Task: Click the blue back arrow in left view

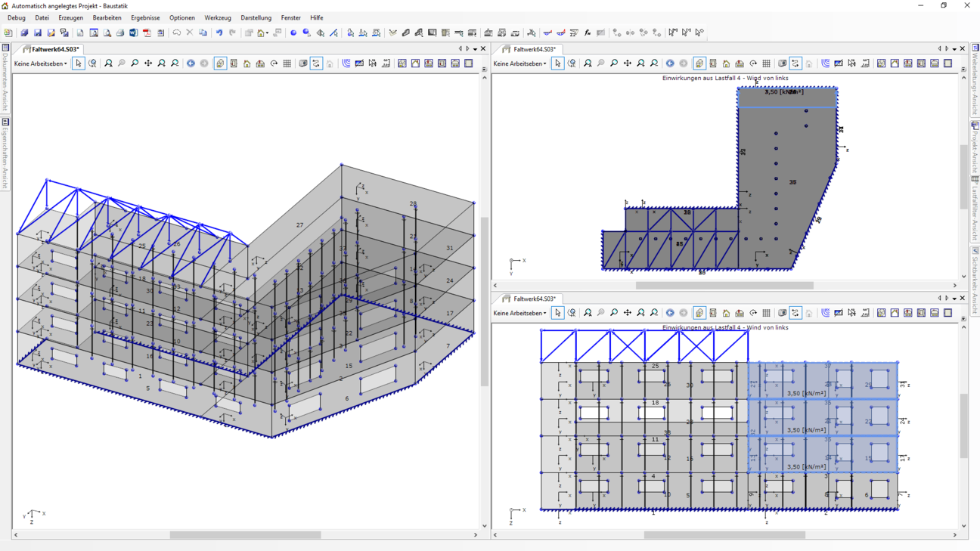Action: click(191, 63)
